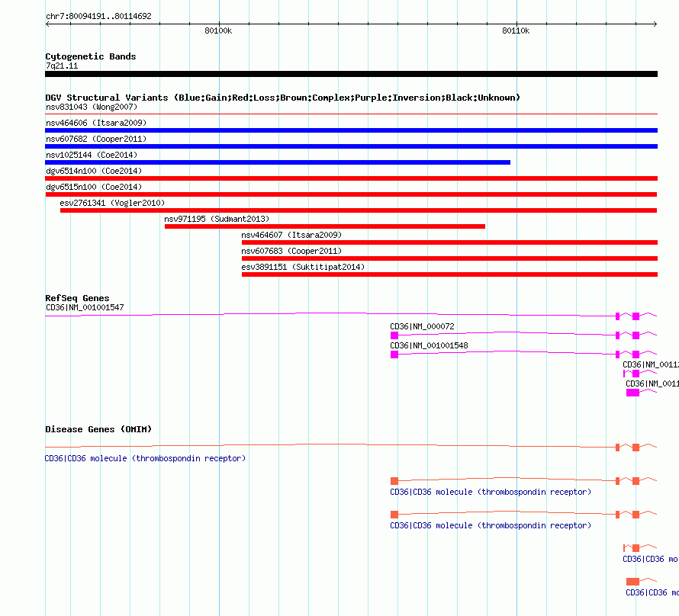Select the first orange exon of third OMIM transcript
The width and height of the screenshot is (679, 616).
[394, 515]
